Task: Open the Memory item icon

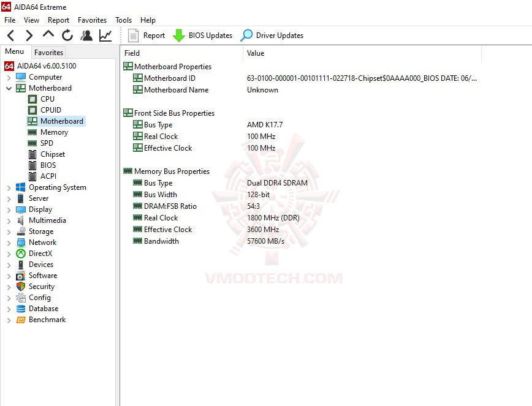Action: point(32,132)
